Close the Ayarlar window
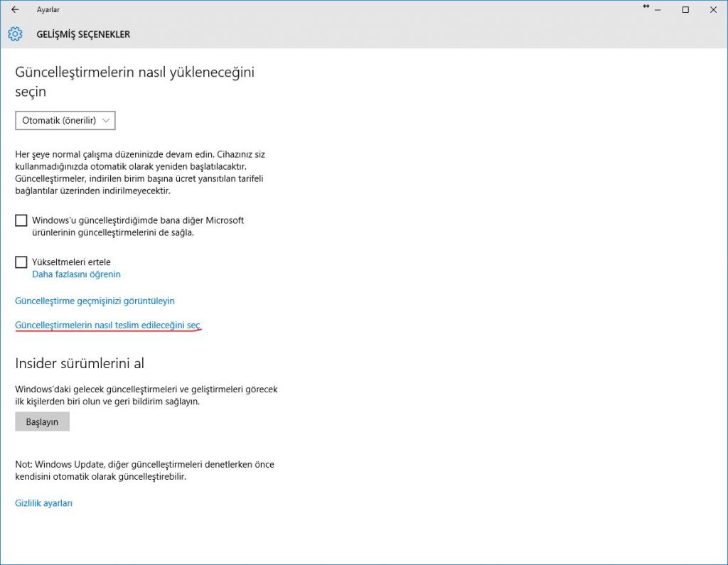Image resolution: width=728 pixels, height=565 pixels. (712, 10)
